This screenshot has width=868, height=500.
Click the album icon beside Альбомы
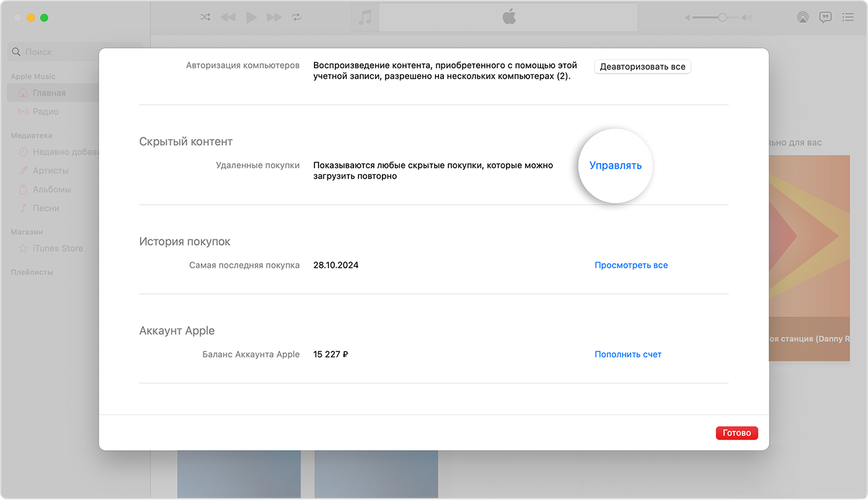tap(23, 189)
